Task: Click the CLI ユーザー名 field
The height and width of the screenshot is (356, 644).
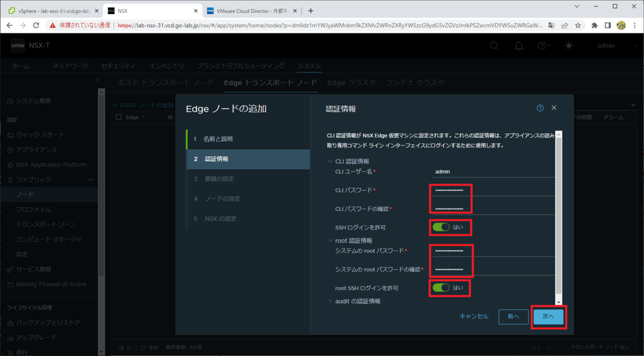Action: [x=494, y=171]
